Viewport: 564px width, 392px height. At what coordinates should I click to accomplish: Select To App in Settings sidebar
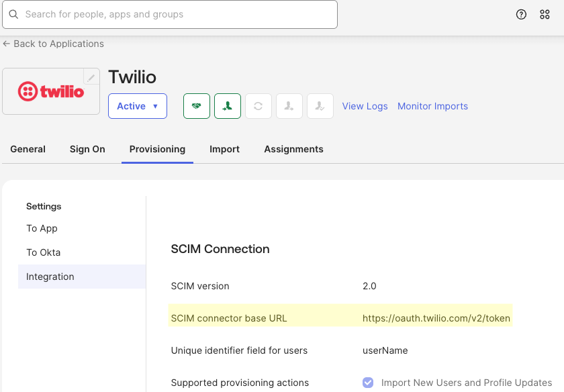pyautogui.click(x=42, y=229)
